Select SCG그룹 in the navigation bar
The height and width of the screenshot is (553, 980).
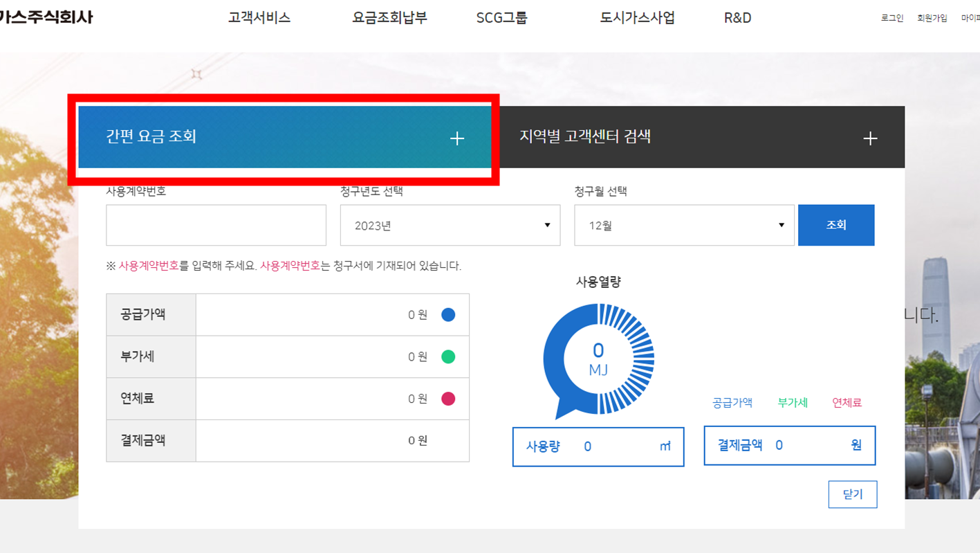click(501, 18)
